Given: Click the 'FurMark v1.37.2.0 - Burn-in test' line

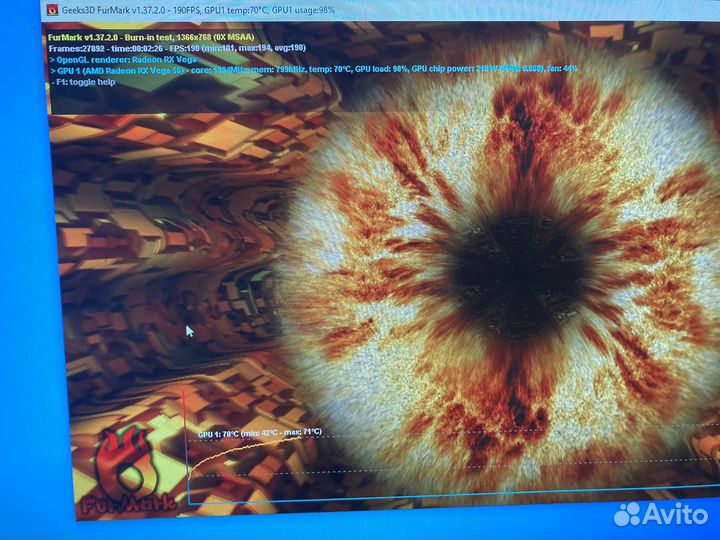Looking at the screenshot, I should [151, 37].
